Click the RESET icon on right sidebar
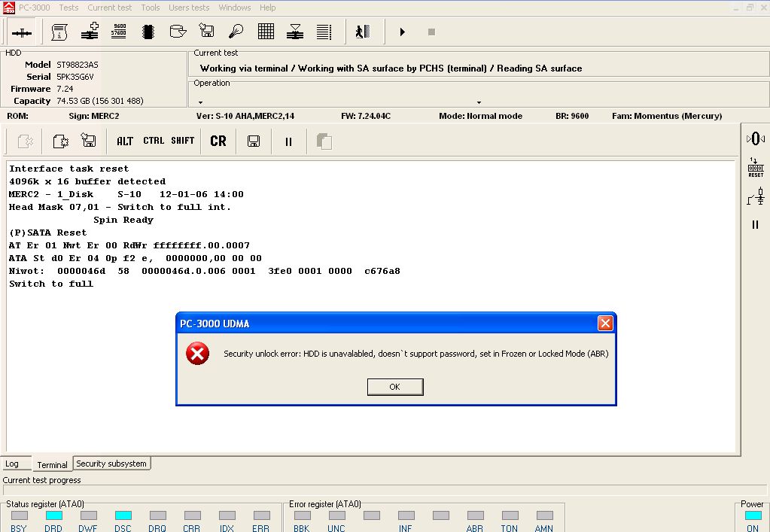The height and width of the screenshot is (532, 770). click(x=755, y=167)
